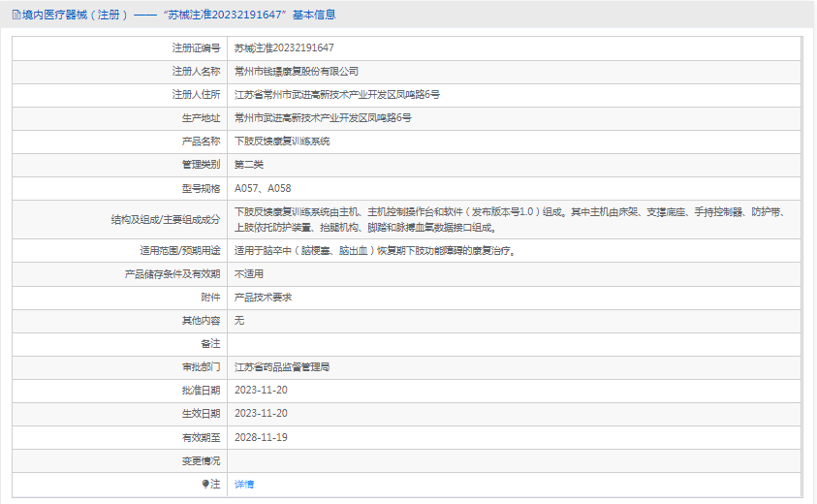Click the 管理类别 label
This screenshot has width=817, height=504.
pyautogui.click(x=201, y=165)
